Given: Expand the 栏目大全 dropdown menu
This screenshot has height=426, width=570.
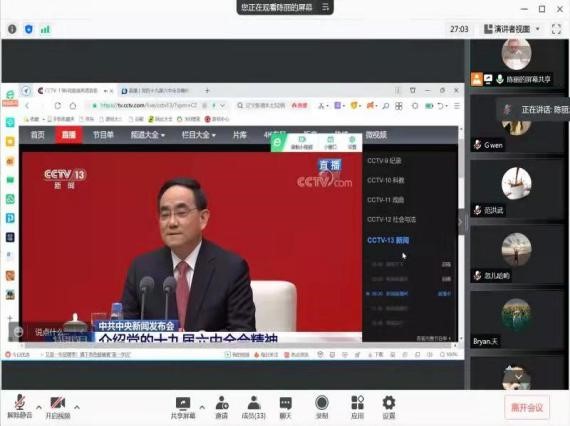Looking at the screenshot, I should [x=198, y=135].
